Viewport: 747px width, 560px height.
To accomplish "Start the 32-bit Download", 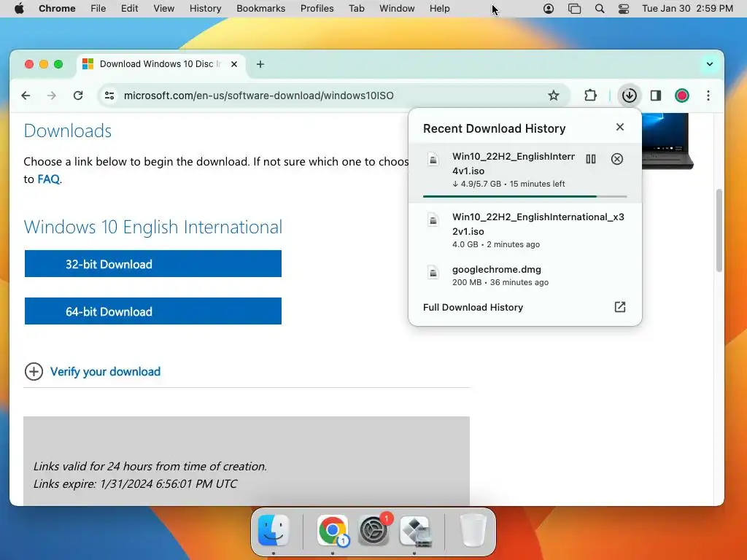I will [x=153, y=264].
